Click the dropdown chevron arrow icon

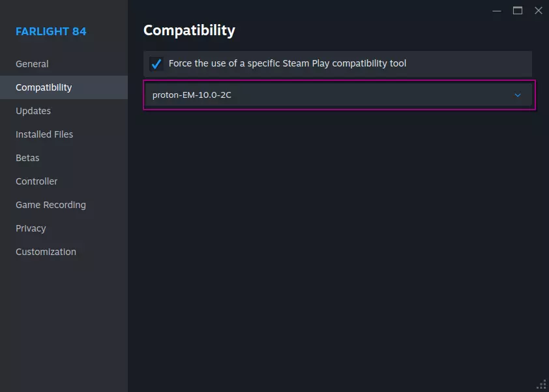518,95
